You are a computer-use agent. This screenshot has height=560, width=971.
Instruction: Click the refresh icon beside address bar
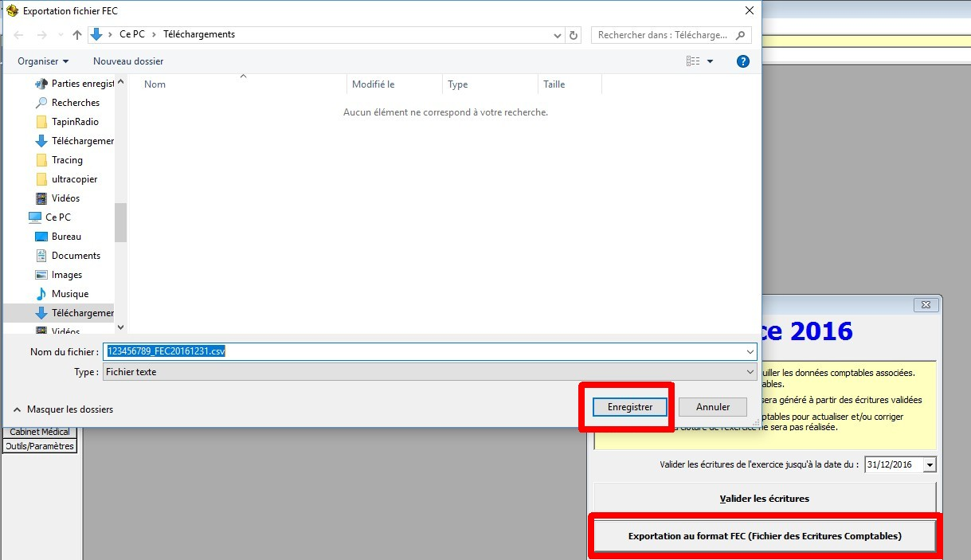tap(574, 35)
